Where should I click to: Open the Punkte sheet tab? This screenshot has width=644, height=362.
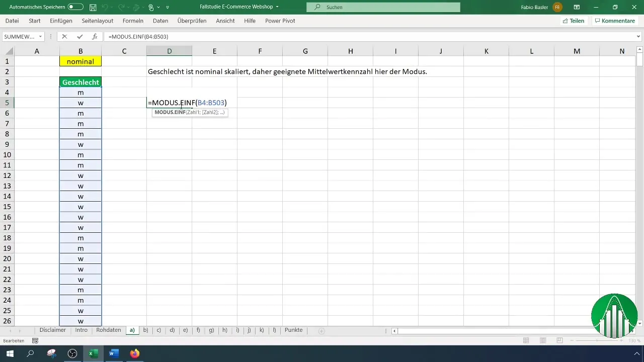tap(294, 330)
